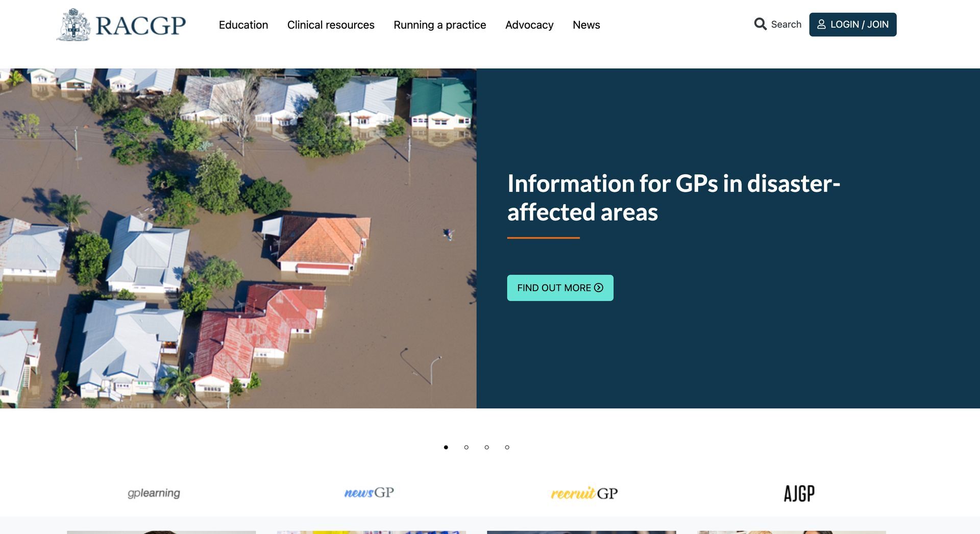Click the LOGIN / JOIN button
The width and height of the screenshot is (980, 534).
tap(853, 25)
